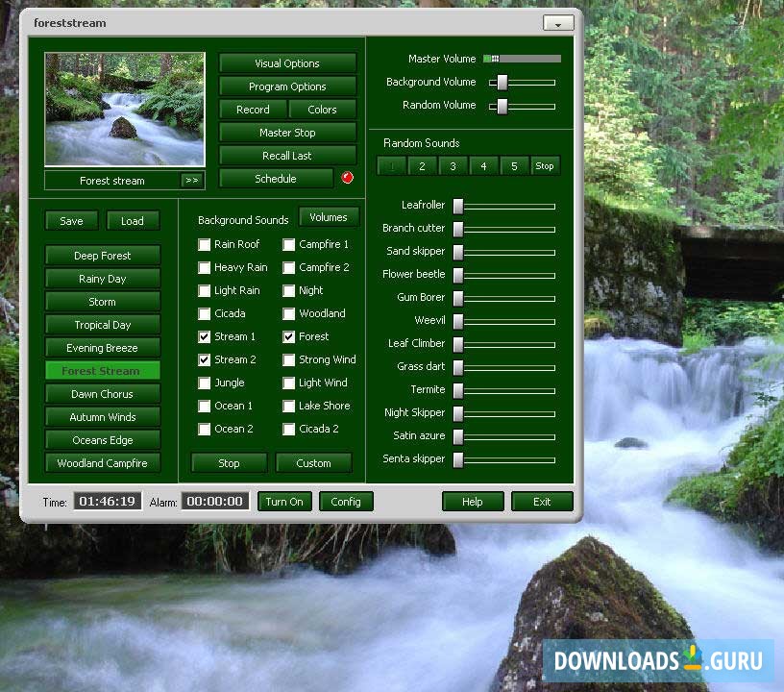Open the Schedule button
The height and width of the screenshot is (692, 784).
pyautogui.click(x=276, y=179)
